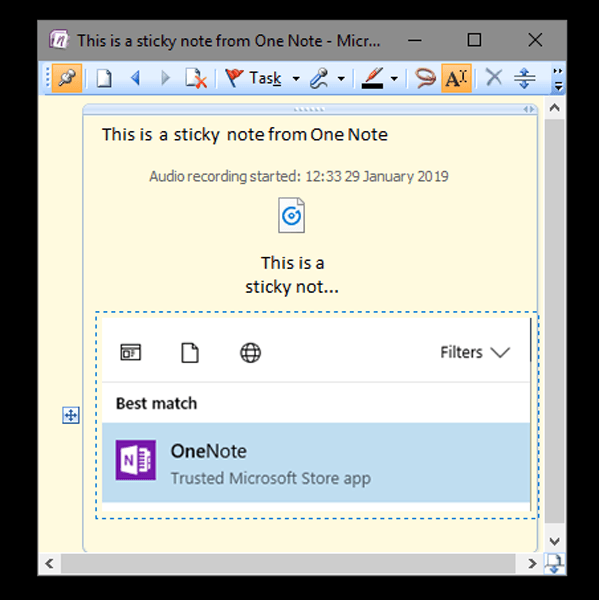Maximize the side note window
This screenshot has height=600, width=599.
[474, 40]
